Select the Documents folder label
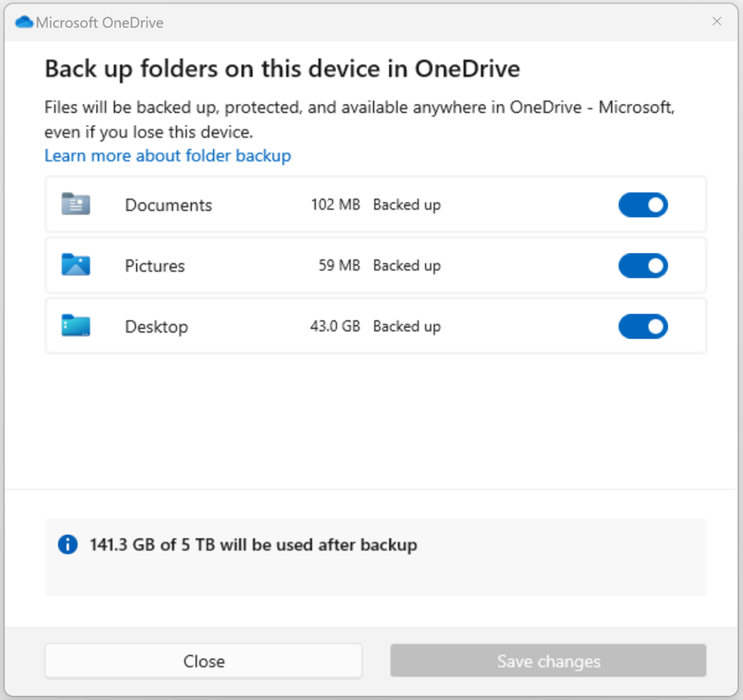 pos(168,205)
